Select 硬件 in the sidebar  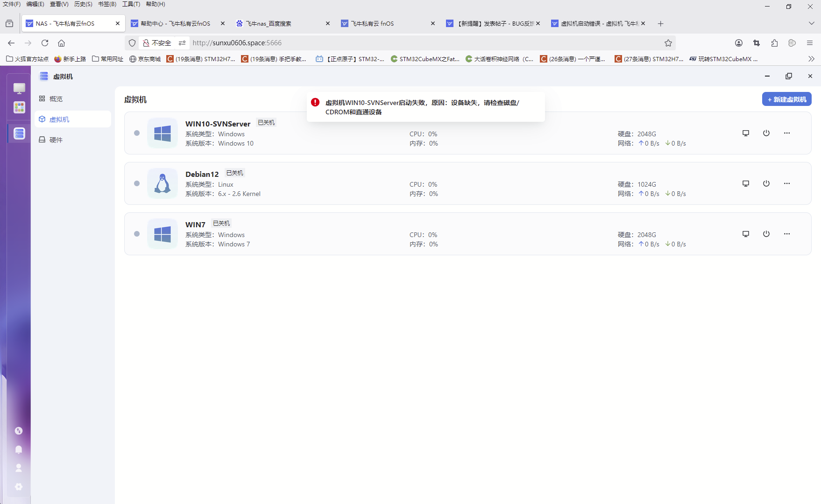pos(56,140)
